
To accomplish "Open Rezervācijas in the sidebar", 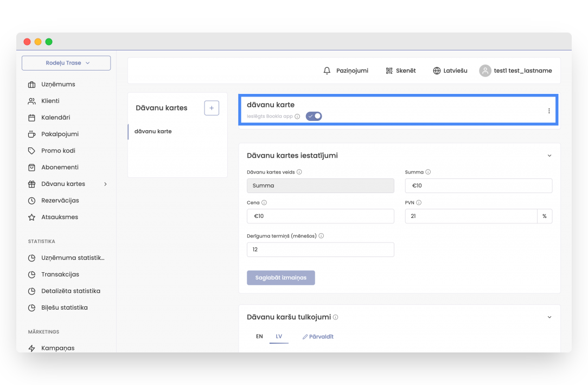I will click(60, 201).
